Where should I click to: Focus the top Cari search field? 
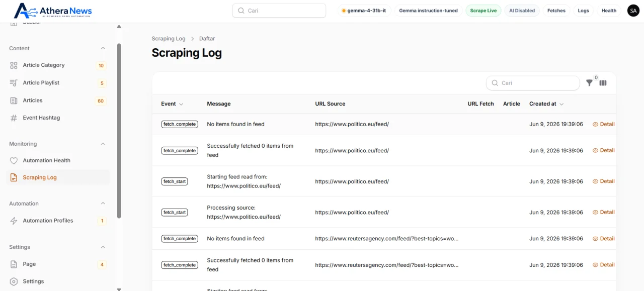point(279,11)
